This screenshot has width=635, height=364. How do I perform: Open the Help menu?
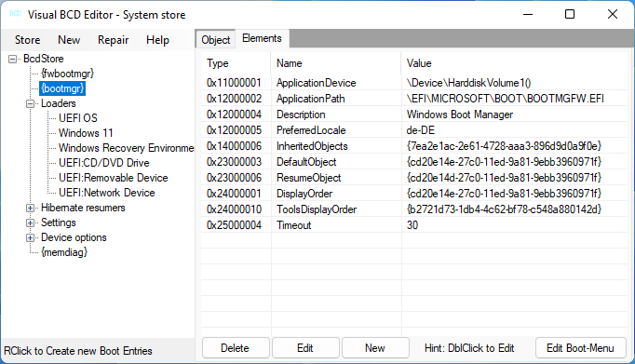pyautogui.click(x=157, y=40)
